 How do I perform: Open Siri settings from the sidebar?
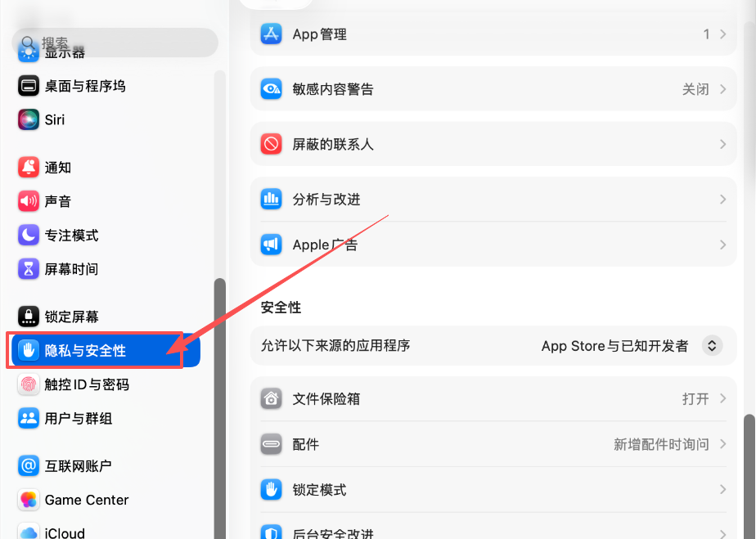29,119
